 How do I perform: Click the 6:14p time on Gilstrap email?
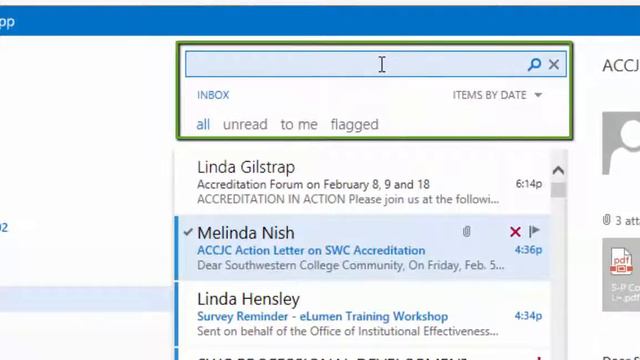point(529,184)
